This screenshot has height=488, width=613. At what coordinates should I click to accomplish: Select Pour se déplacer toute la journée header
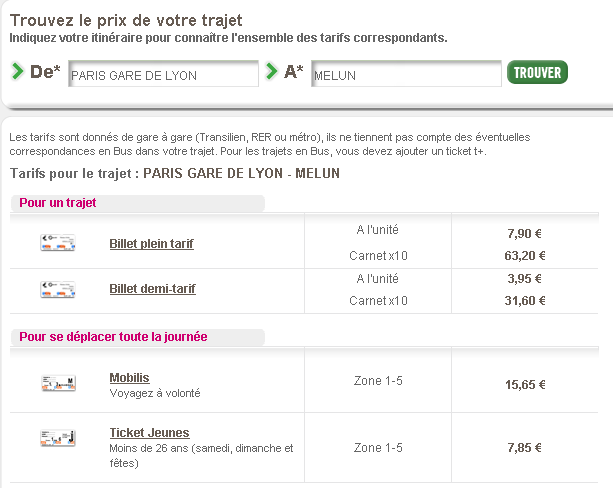pyautogui.click(x=113, y=337)
